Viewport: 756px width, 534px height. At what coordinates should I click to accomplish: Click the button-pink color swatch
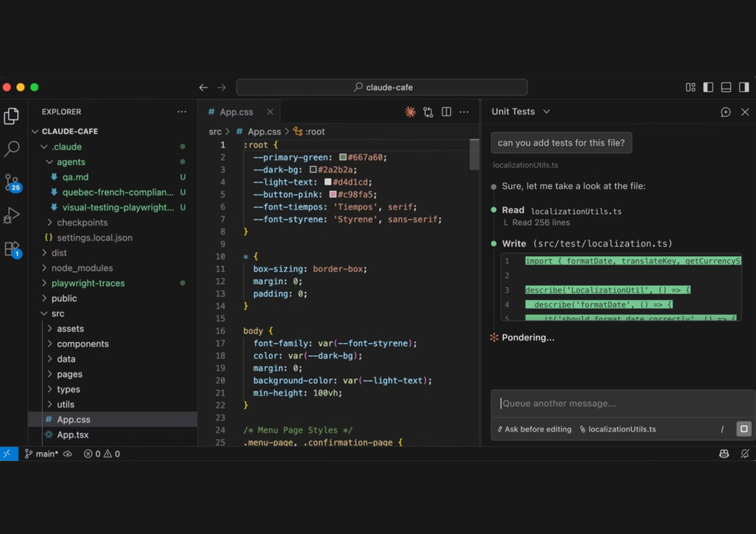click(x=333, y=195)
